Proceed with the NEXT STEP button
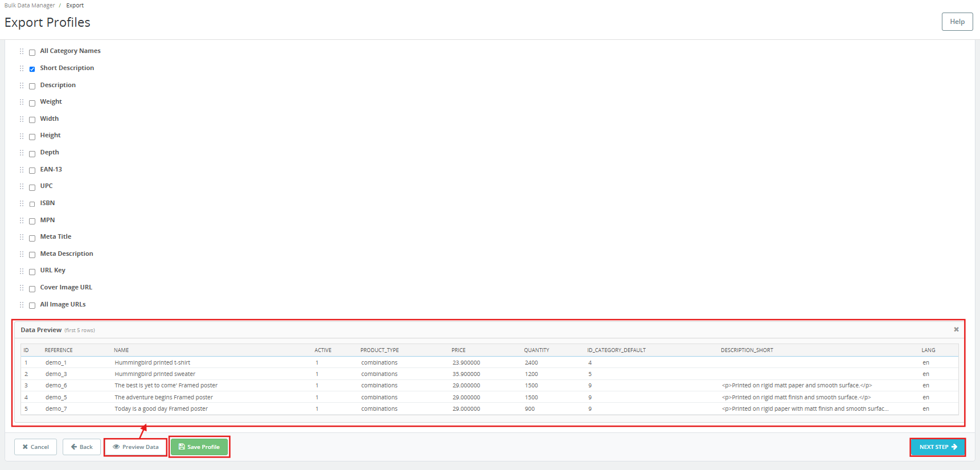Image resolution: width=980 pixels, height=470 pixels. [x=938, y=447]
